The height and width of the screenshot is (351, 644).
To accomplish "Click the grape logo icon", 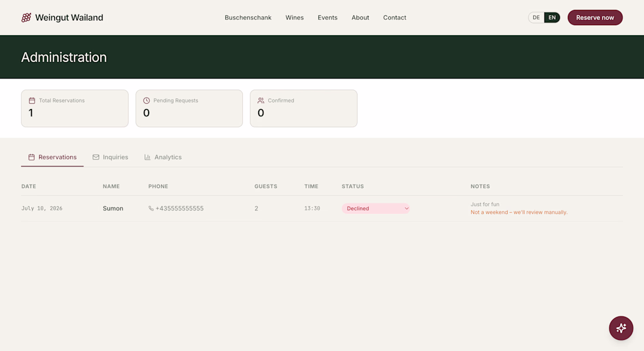I will coord(26,17).
